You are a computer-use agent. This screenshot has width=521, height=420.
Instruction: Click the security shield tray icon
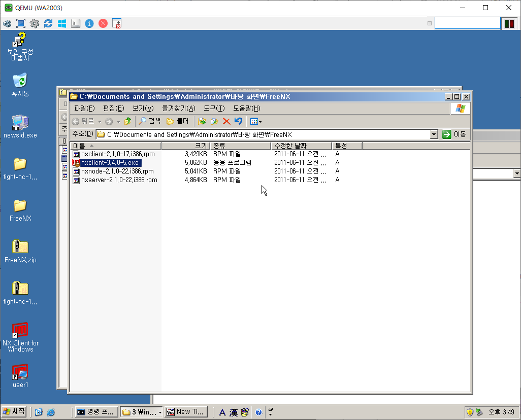(x=470, y=412)
